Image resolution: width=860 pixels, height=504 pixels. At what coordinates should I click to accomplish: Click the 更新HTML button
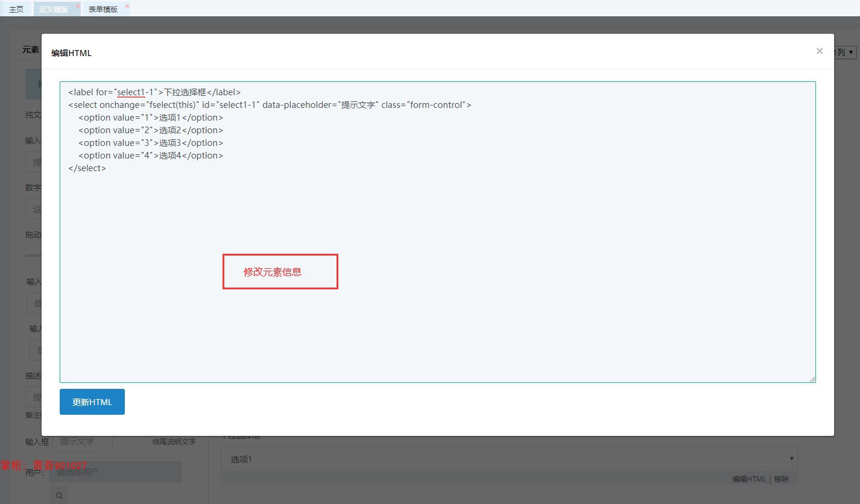click(x=92, y=402)
